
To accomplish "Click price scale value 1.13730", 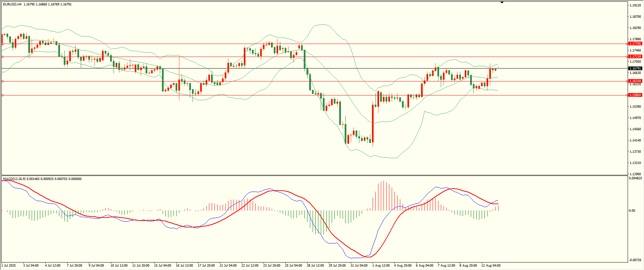I will [635, 152].
